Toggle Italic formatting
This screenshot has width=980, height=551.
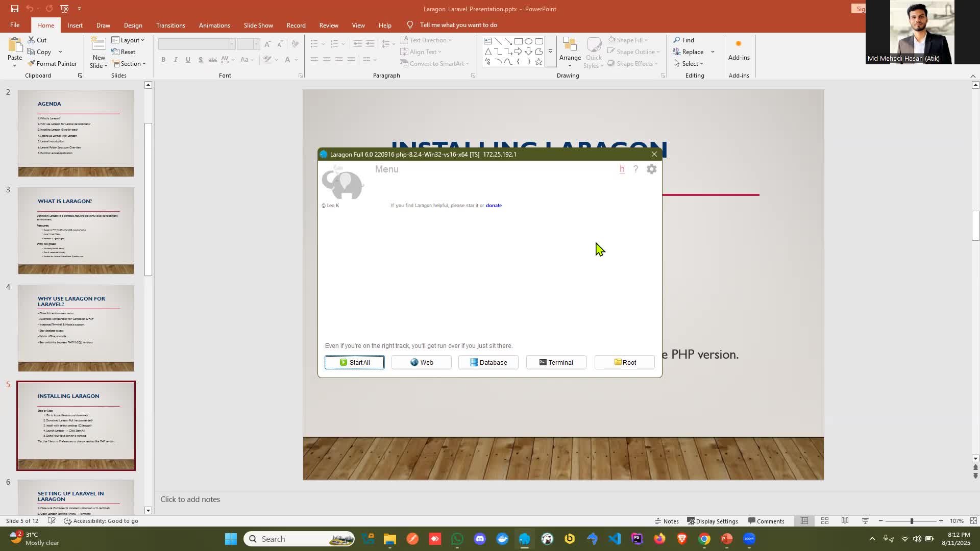point(176,60)
